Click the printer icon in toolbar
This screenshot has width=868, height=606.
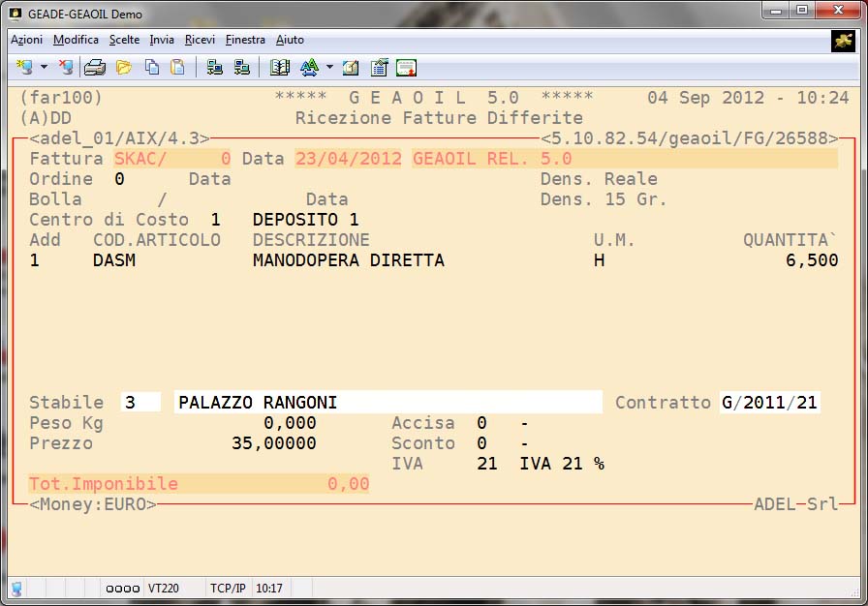[95, 67]
